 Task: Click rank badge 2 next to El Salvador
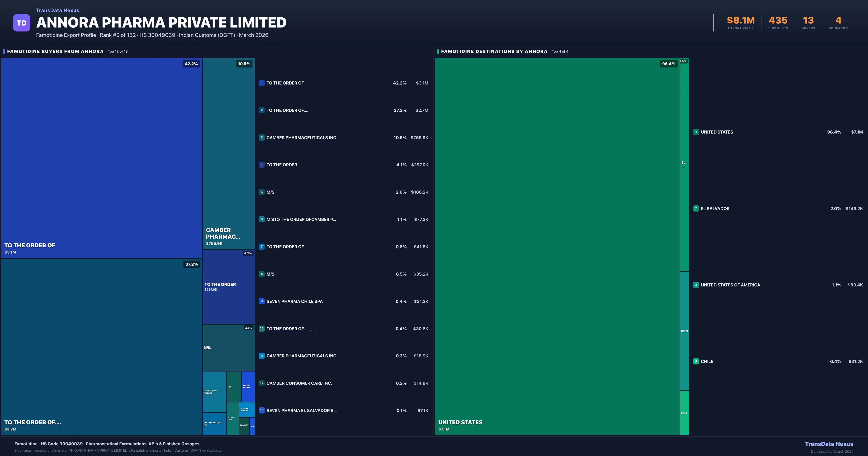point(696,208)
